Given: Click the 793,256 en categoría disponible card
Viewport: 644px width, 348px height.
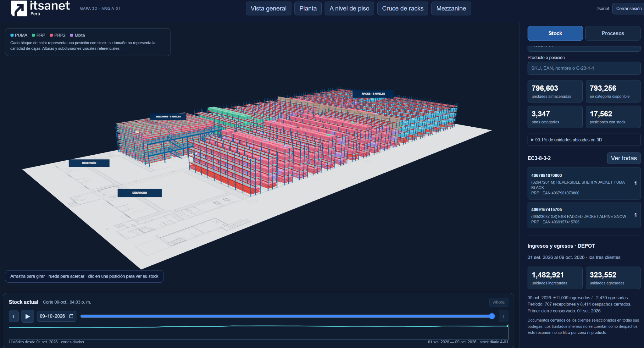Looking at the screenshot, I should [613, 91].
